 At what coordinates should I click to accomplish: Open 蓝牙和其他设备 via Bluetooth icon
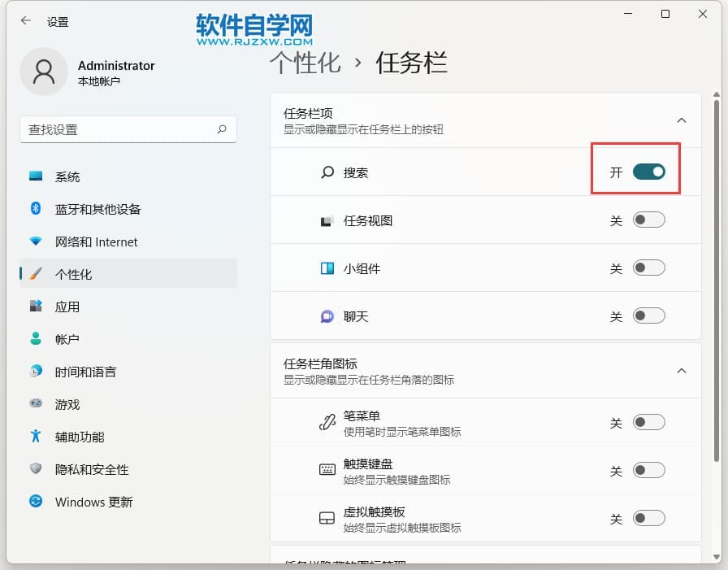36,209
